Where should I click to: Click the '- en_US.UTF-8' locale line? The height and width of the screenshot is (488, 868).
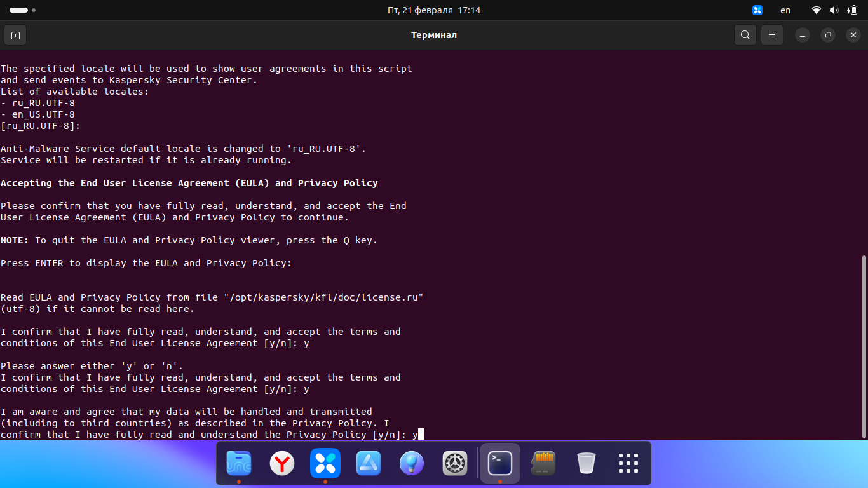click(x=38, y=114)
